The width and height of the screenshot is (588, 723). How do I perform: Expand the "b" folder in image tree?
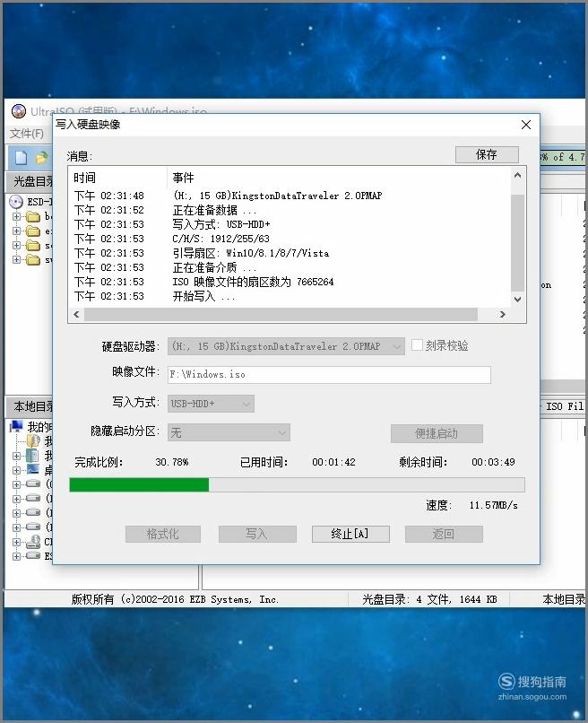coord(17,216)
